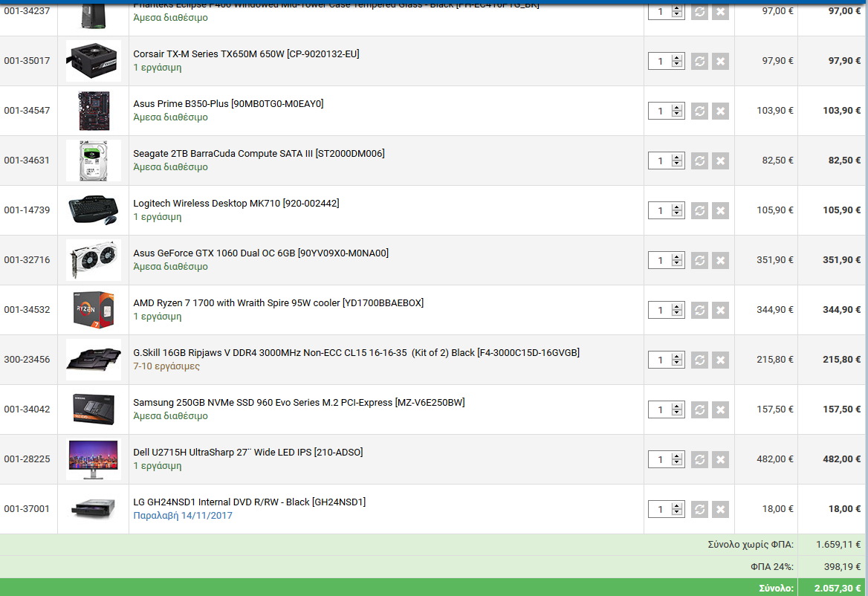Open Seagate 2TB BarraCuda Compute product link
868x596 pixels.
pyautogui.click(x=259, y=153)
